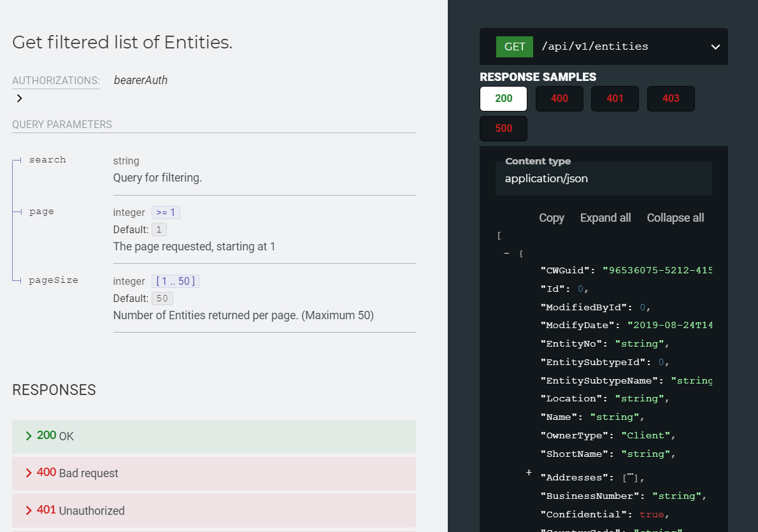Click the search query parameter name
This screenshot has width=758, height=532.
coord(47,160)
